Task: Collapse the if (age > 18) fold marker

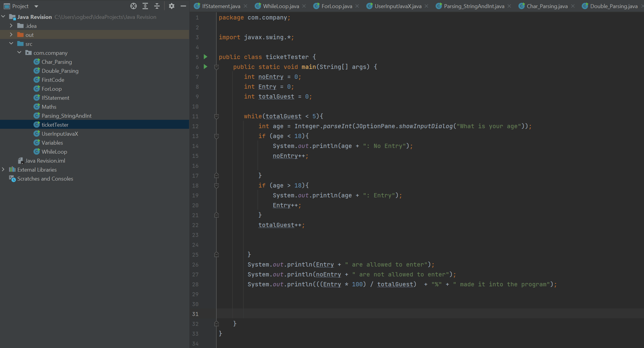Action: pyautogui.click(x=216, y=186)
